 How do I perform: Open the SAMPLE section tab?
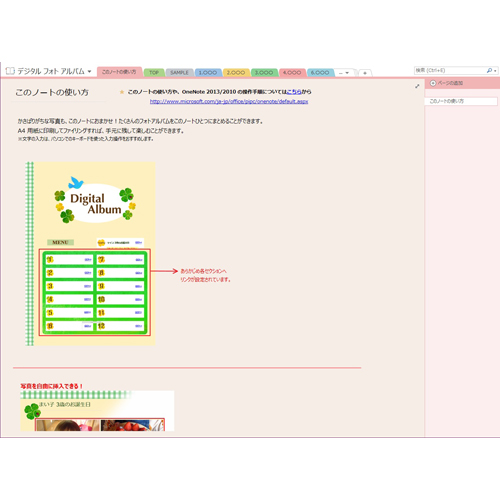179,72
